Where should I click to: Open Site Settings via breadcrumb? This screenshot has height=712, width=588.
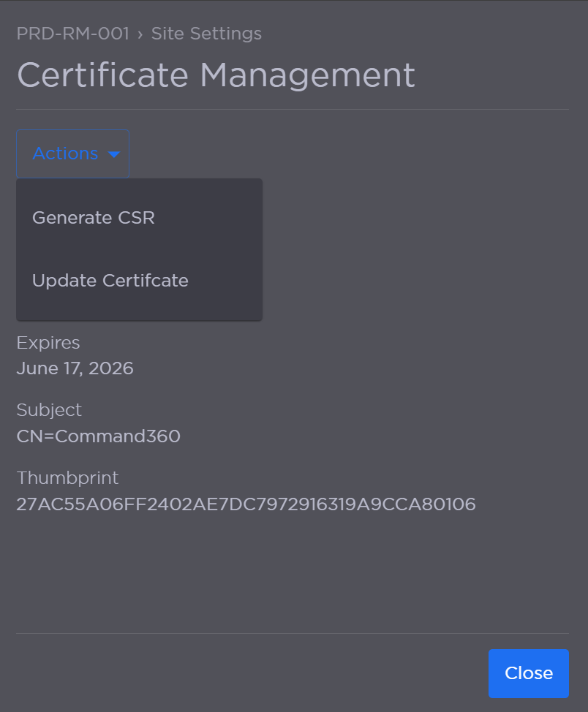[206, 34]
